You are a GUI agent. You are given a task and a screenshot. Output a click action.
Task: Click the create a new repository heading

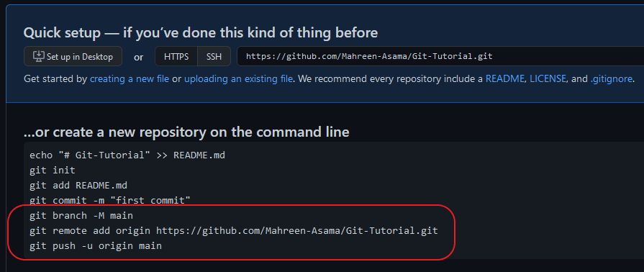point(186,132)
